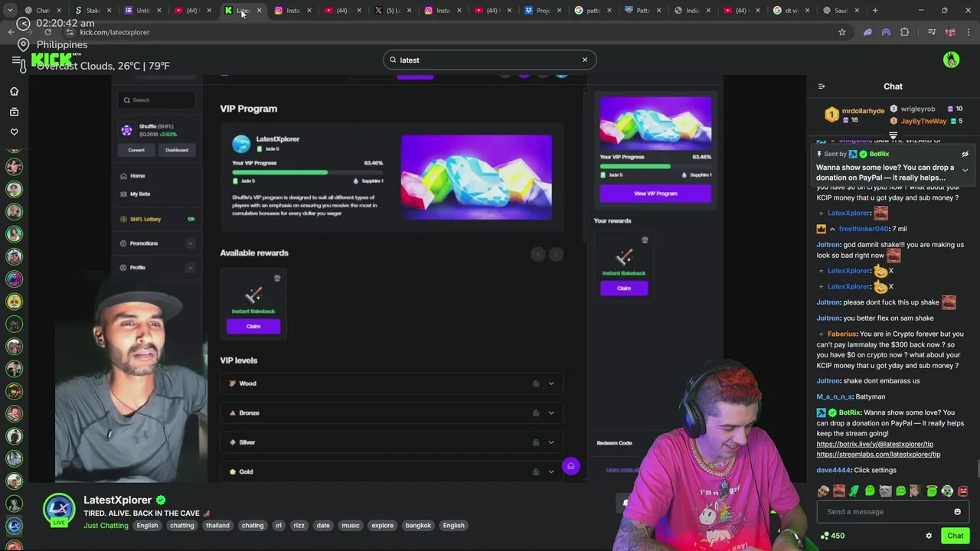
Task: Expand the chat leaderboard handle
Action: point(893,135)
